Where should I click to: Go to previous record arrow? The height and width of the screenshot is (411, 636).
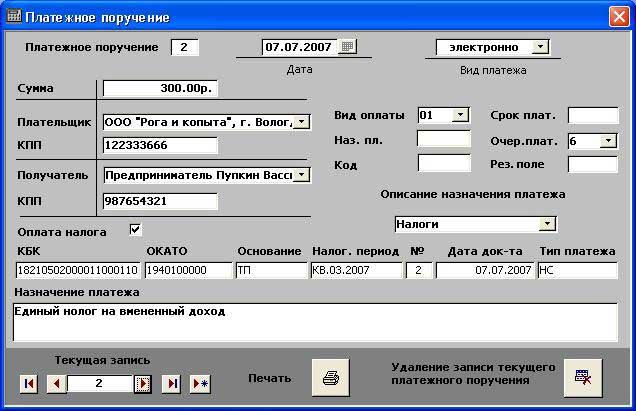tap(56, 384)
